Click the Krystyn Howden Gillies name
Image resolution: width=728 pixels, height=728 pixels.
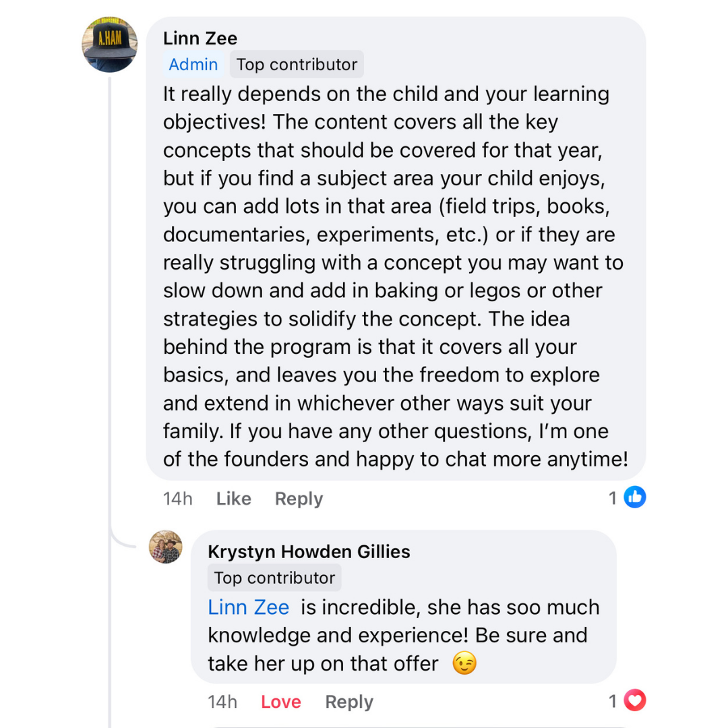(309, 551)
